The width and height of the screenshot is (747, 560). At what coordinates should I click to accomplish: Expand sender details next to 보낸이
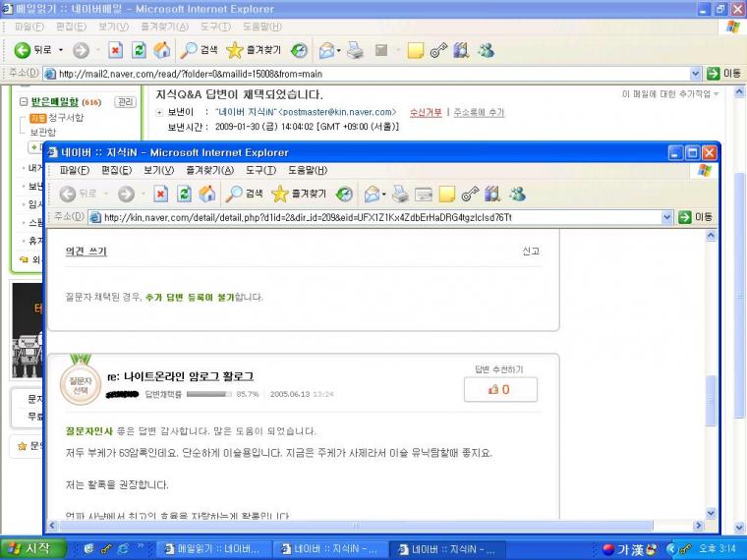[x=159, y=113]
